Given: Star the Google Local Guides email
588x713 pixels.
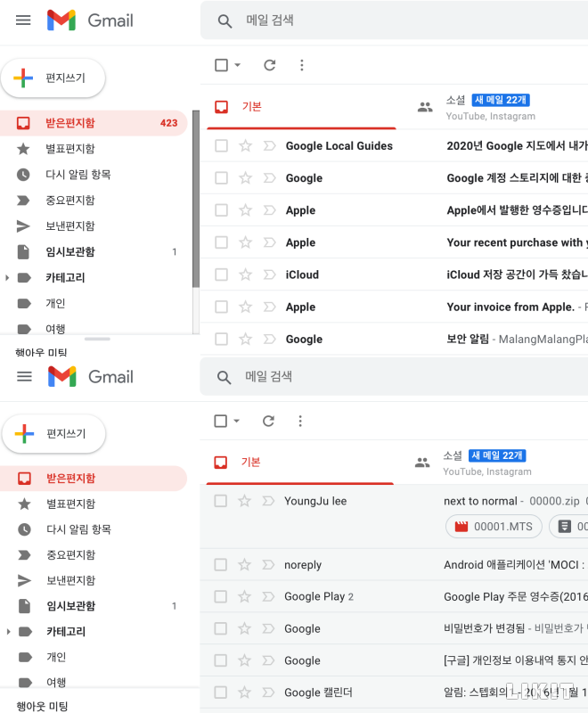Looking at the screenshot, I should (245, 145).
